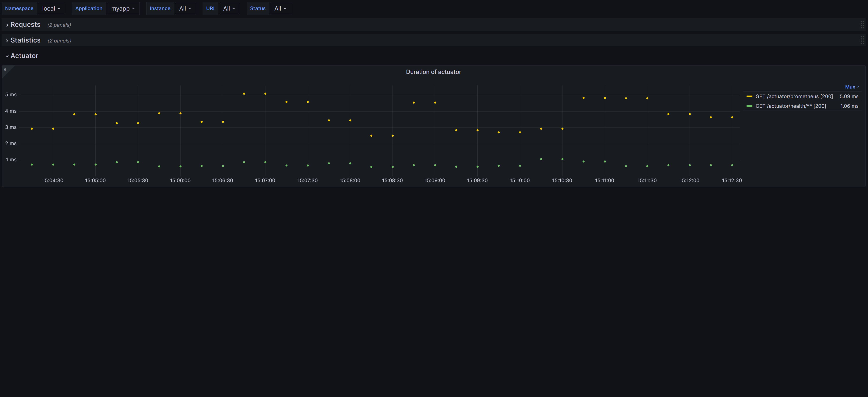Expand the Statistics row
868x397 pixels.
pos(25,40)
